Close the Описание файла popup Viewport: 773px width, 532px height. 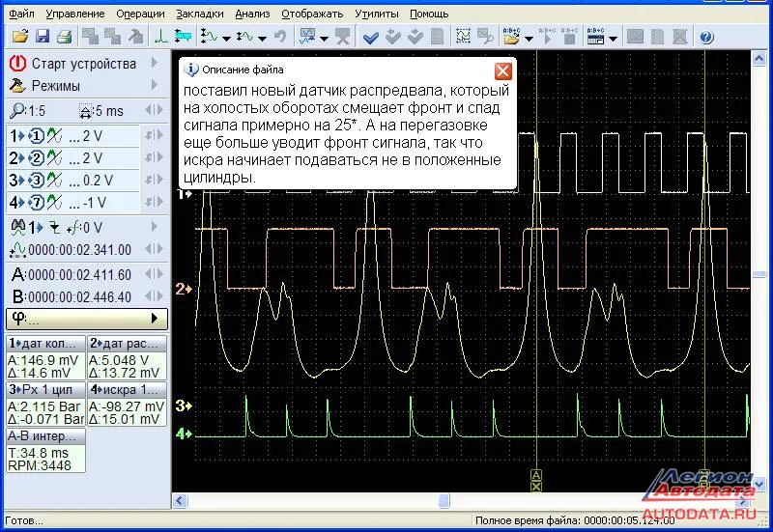pos(502,70)
